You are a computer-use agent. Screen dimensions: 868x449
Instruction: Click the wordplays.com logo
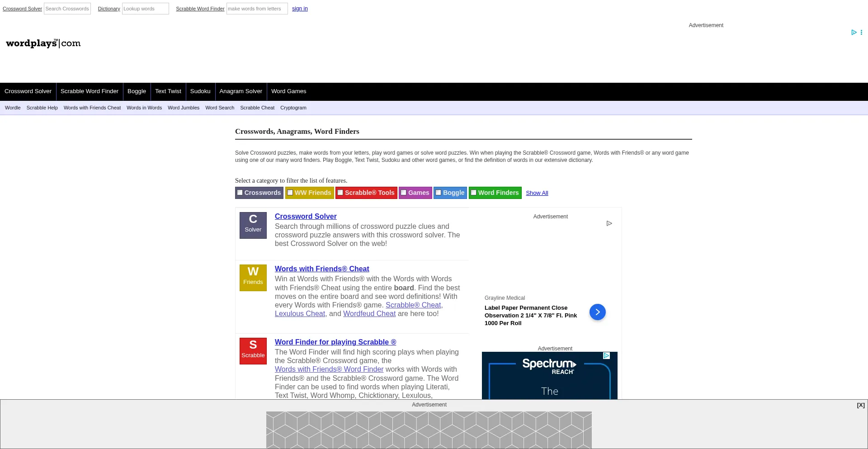43,43
